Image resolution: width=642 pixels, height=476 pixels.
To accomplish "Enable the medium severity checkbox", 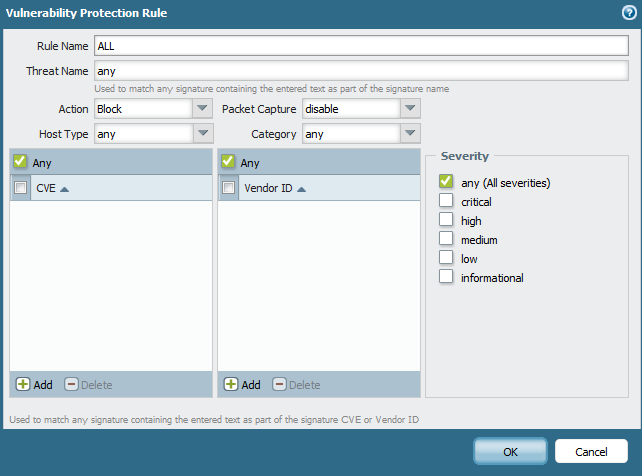I will [x=446, y=238].
